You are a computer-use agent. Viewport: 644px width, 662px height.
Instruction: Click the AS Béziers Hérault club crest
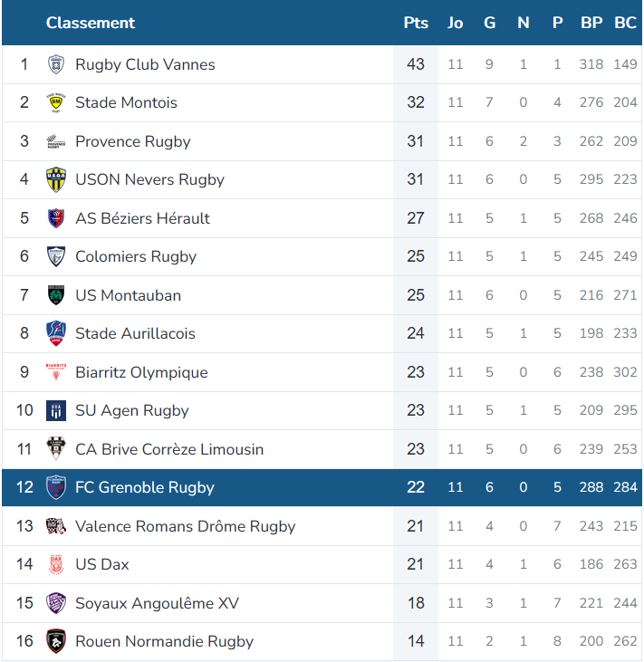coord(56,218)
